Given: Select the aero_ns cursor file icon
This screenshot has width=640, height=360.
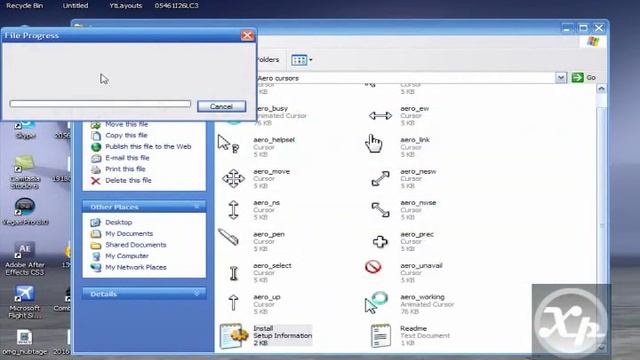Looking at the screenshot, I should pyautogui.click(x=233, y=210).
